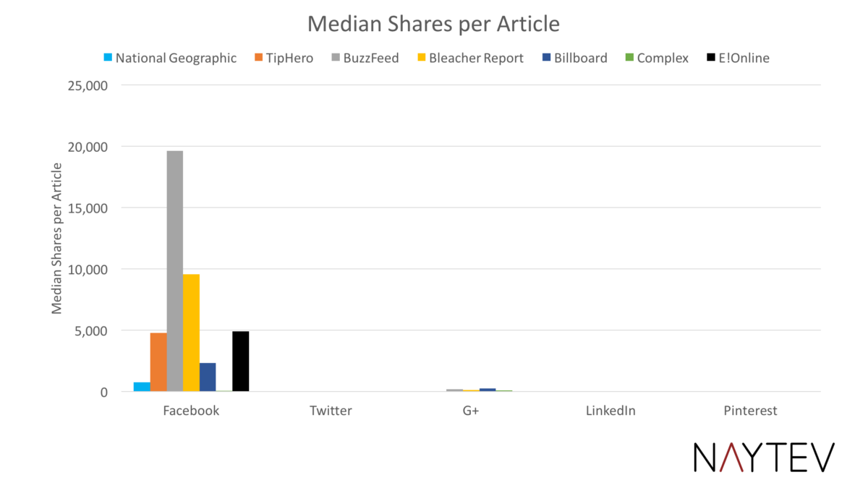Viewport: 868px width, 493px height.
Task: Click the Pinterest category axis label
Action: tap(750, 411)
